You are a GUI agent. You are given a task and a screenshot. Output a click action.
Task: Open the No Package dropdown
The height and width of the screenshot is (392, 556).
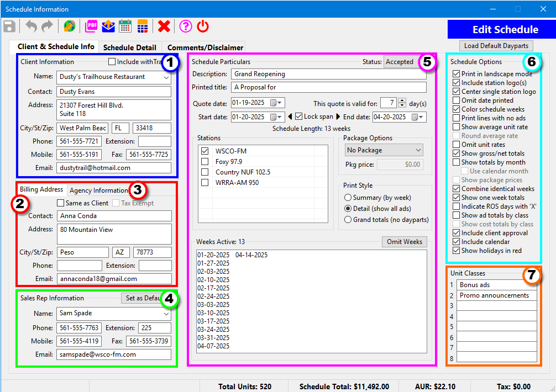384,150
